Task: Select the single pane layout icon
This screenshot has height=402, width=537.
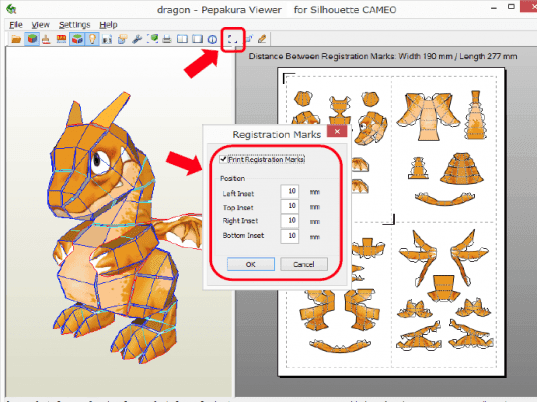Action: (x=197, y=39)
